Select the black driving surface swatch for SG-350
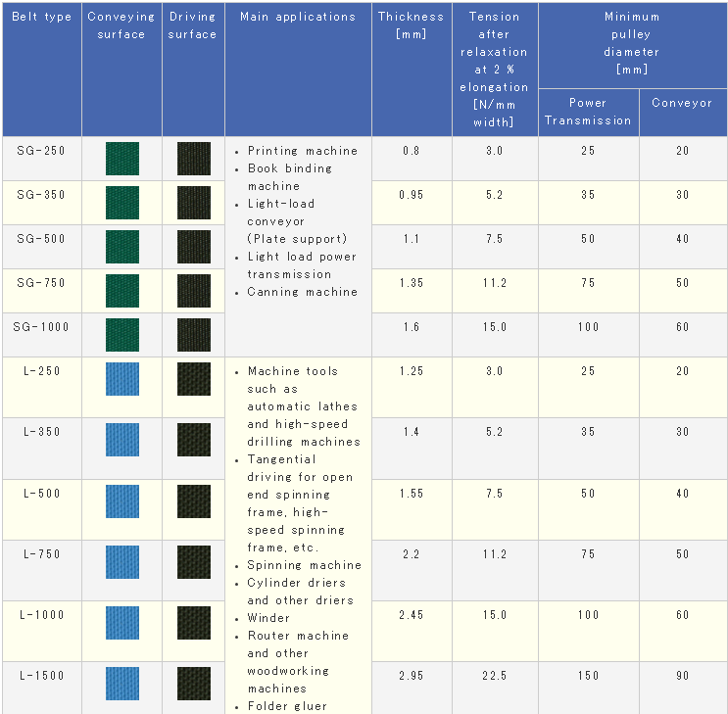Viewport: 728px width, 714px height. 193,203
